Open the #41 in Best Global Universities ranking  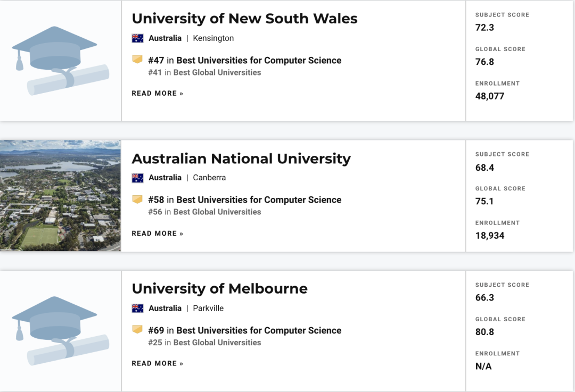coord(204,72)
